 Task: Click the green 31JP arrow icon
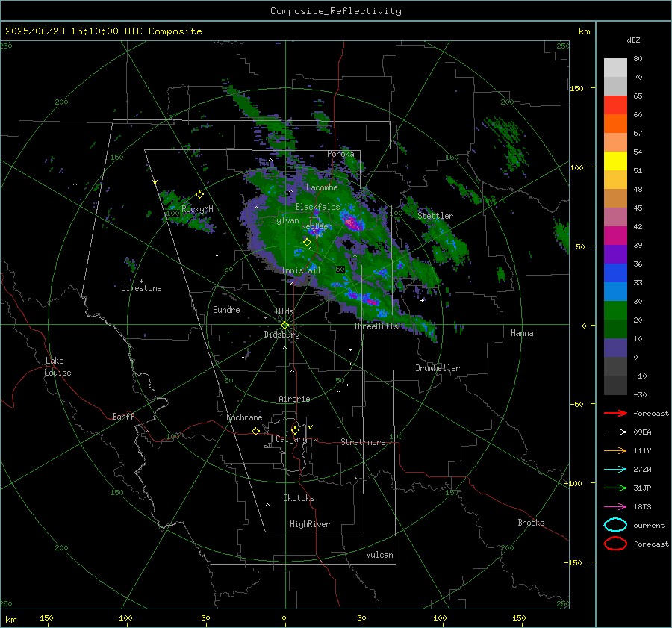pyautogui.click(x=615, y=488)
